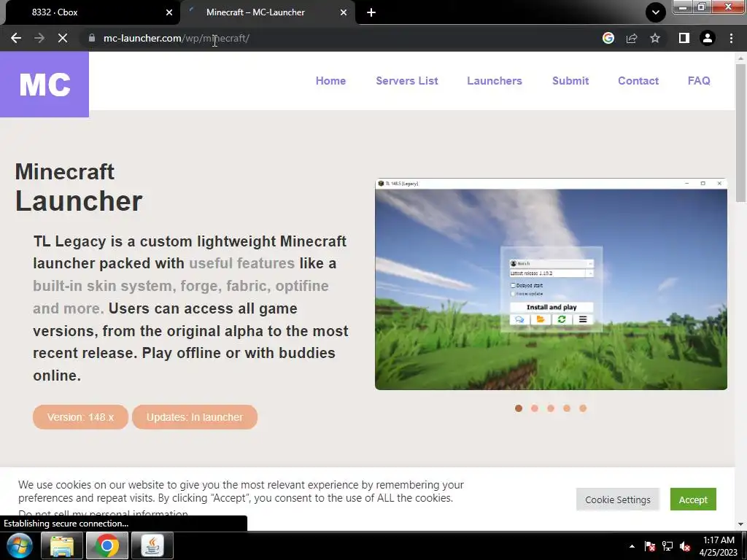Open the Chrome profile avatar
The height and width of the screenshot is (560, 747).
[708, 38]
